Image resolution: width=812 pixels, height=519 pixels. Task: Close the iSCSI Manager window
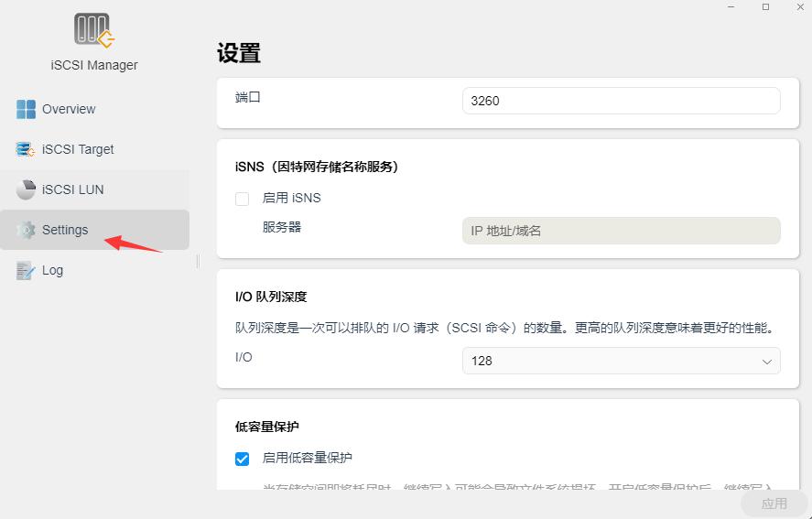coord(798,6)
